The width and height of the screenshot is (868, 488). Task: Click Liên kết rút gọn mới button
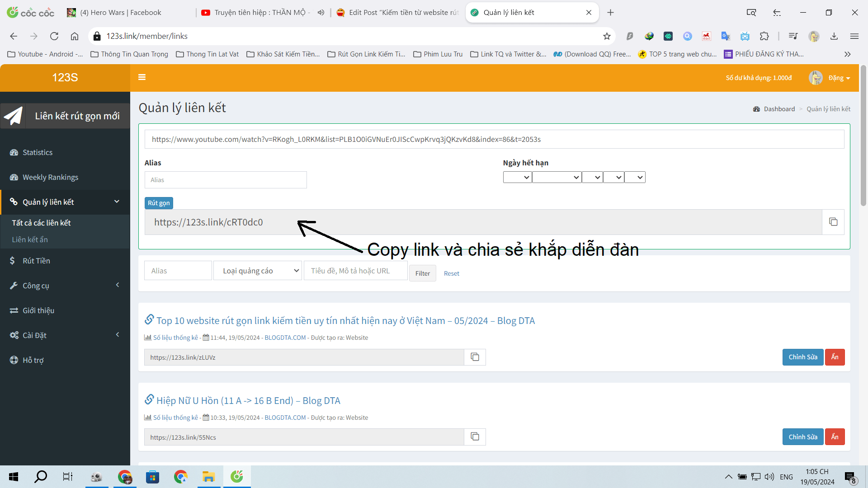point(65,116)
